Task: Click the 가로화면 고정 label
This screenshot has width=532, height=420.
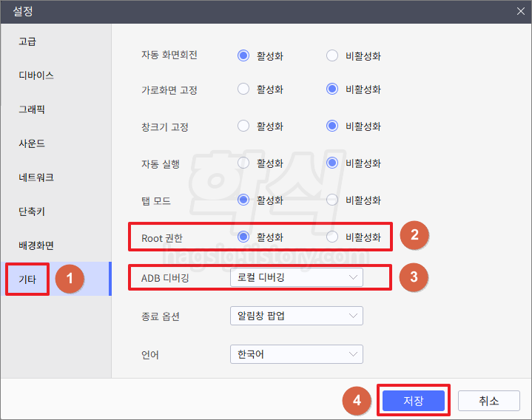Action: [x=169, y=90]
